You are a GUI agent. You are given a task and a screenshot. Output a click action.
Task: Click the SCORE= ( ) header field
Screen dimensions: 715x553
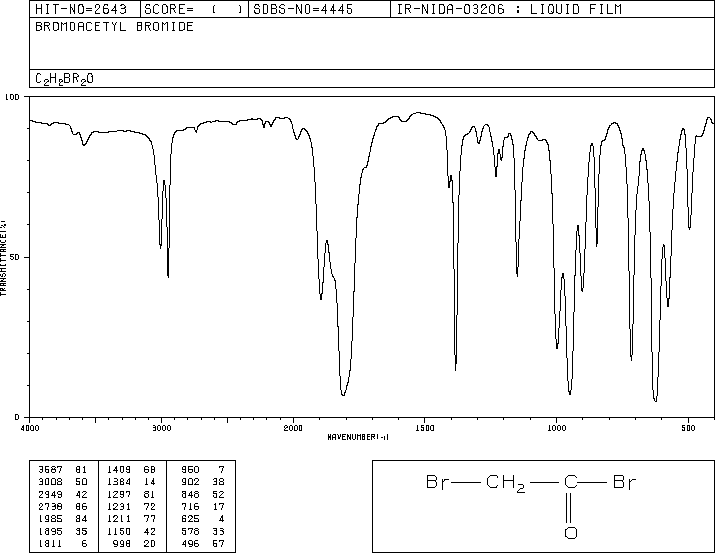click(194, 9)
